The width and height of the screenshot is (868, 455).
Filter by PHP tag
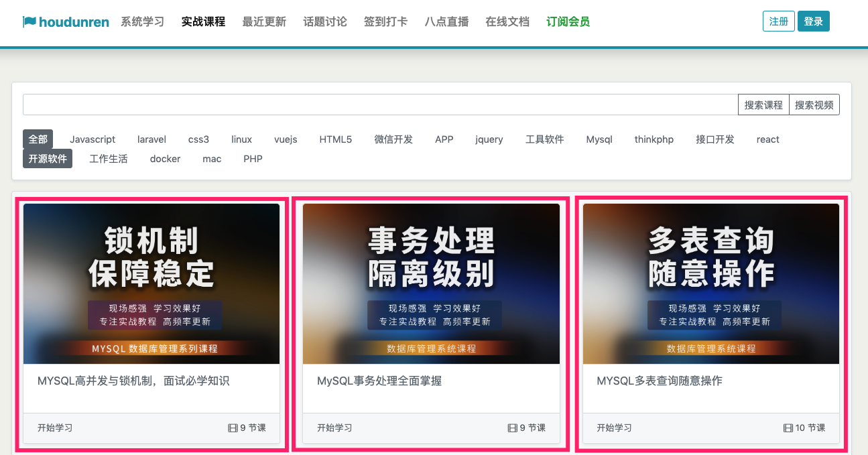pyautogui.click(x=253, y=159)
